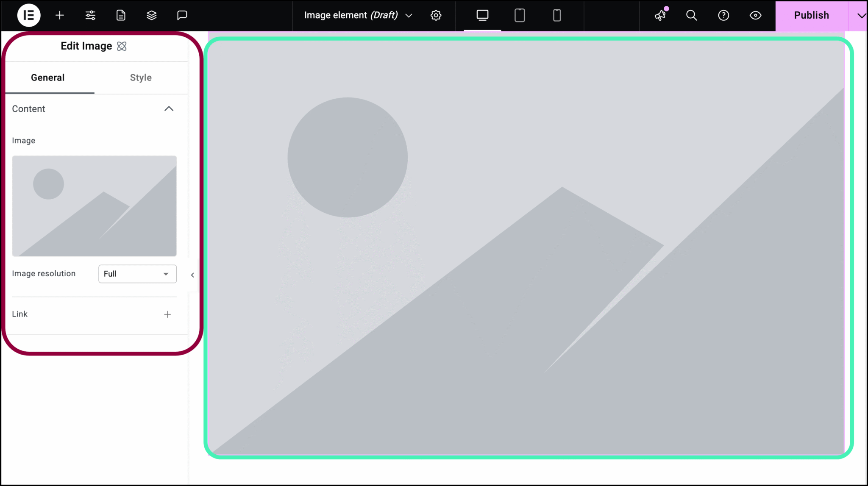Open the Add Element panel

click(59, 15)
